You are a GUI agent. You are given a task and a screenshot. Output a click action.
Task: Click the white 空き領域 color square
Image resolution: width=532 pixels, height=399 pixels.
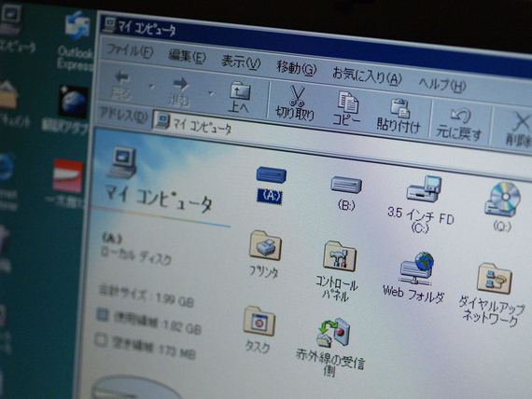[x=100, y=339]
